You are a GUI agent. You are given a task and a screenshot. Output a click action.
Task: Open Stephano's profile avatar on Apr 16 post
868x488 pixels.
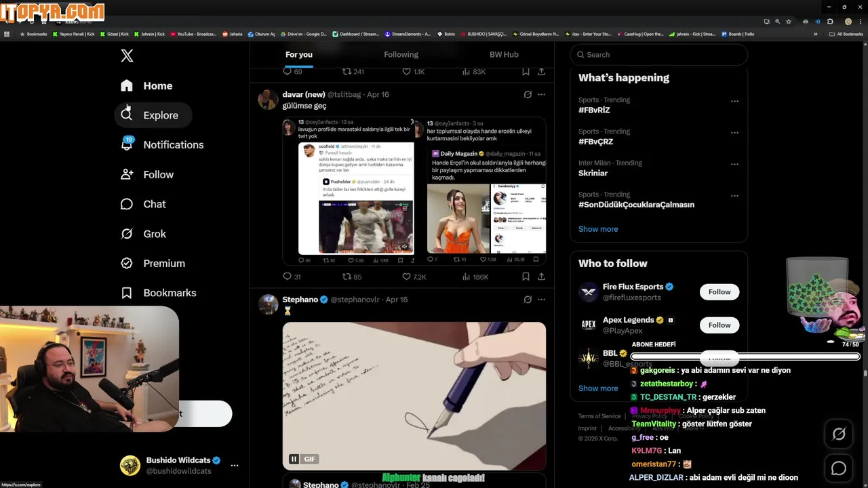pyautogui.click(x=269, y=305)
